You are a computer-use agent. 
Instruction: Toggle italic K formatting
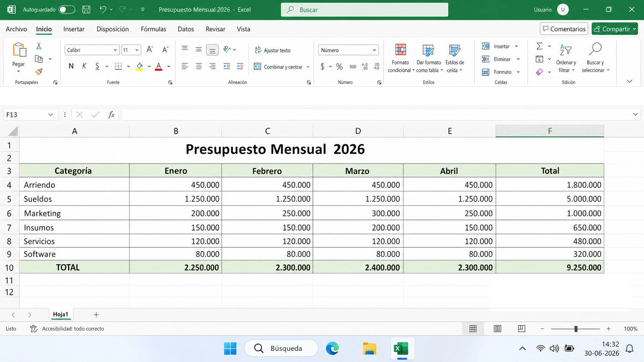(x=84, y=66)
